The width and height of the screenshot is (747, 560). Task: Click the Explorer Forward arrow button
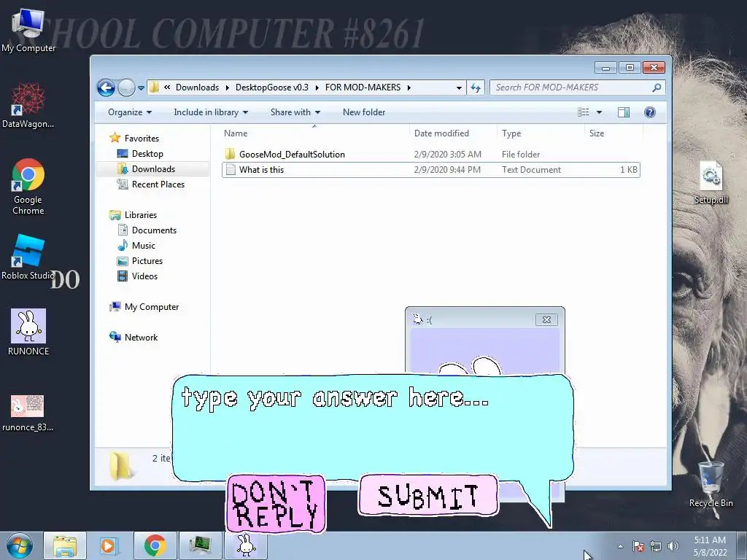click(126, 87)
